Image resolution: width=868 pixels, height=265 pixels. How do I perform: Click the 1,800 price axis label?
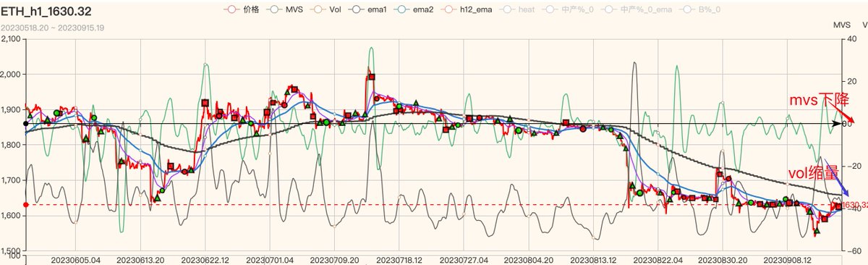[12, 145]
